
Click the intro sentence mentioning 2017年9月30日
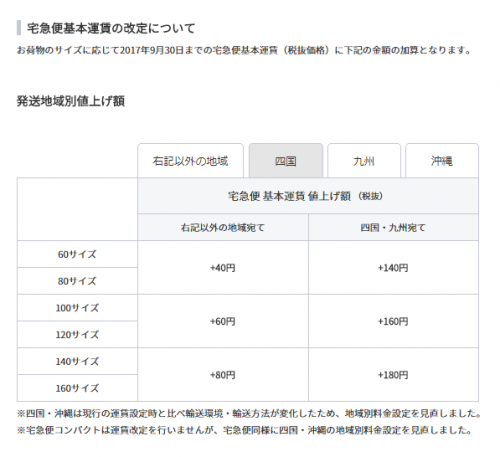tap(244, 50)
